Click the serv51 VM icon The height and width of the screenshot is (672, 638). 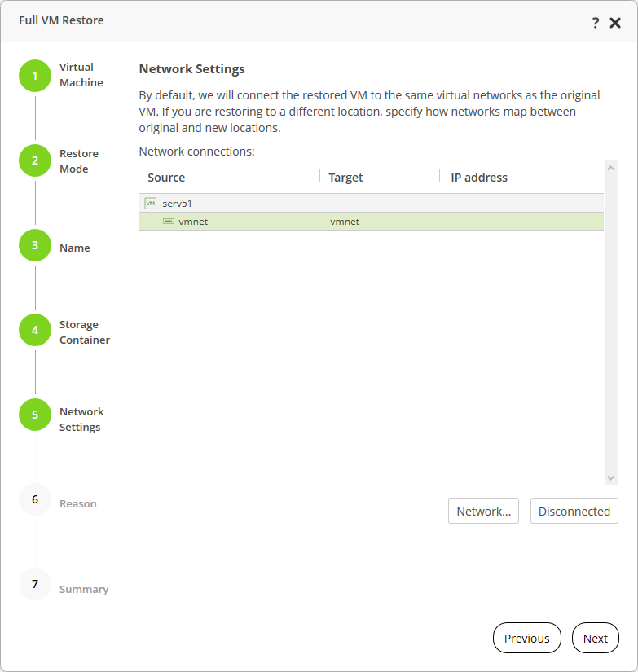coord(150,203)
